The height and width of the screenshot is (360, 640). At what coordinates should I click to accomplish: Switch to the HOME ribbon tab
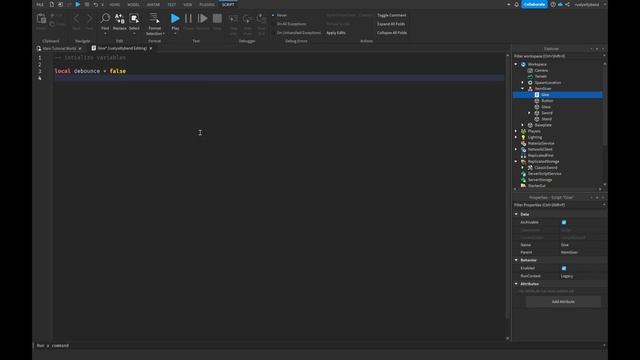click(x=114, y=4)
